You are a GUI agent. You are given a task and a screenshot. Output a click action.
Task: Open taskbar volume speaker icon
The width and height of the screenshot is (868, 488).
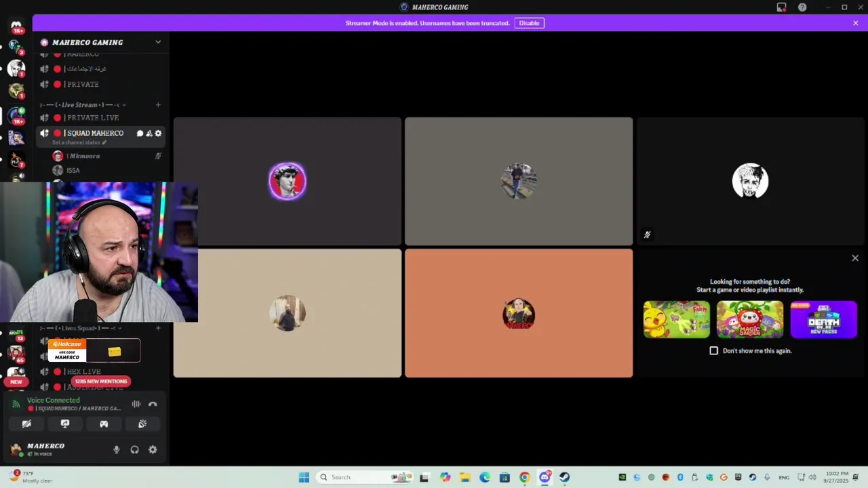coord(812,477)
